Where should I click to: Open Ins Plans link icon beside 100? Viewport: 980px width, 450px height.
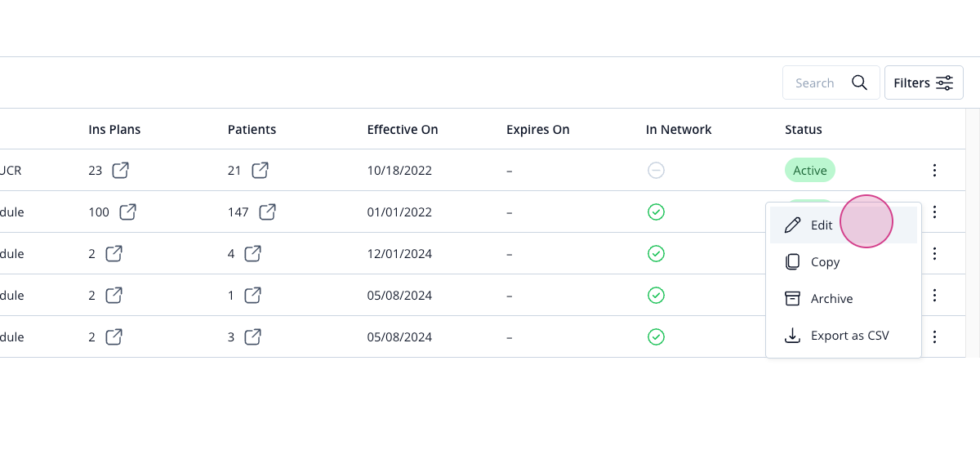(127, 212)
